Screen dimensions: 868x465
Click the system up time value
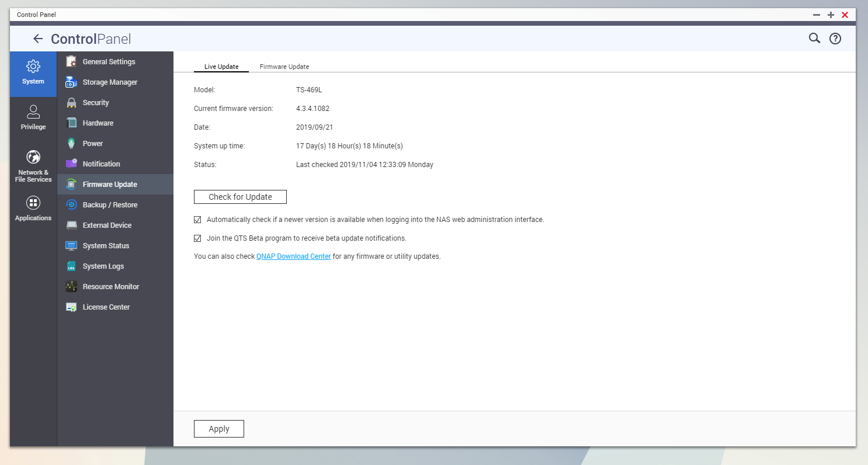point(349,146)
